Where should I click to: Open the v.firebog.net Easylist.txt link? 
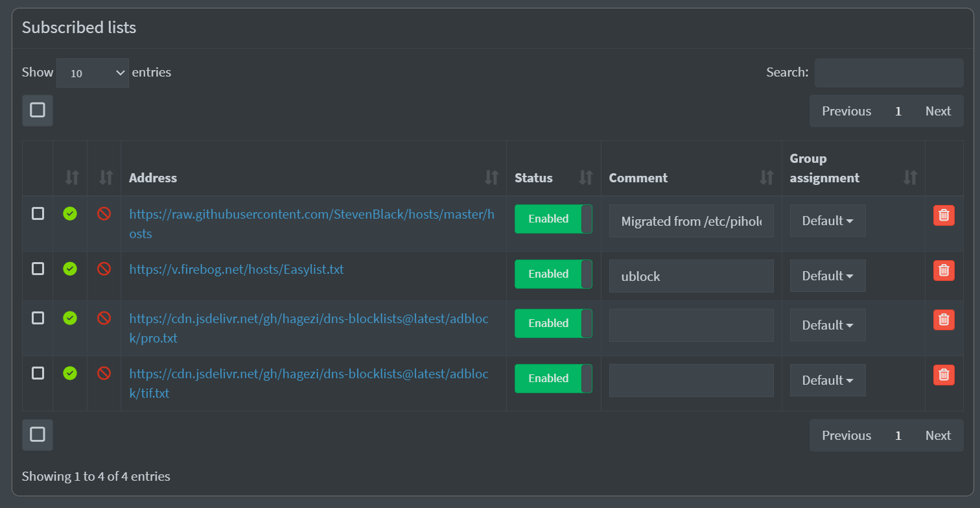pyautogui.click(x=237, y=269)
